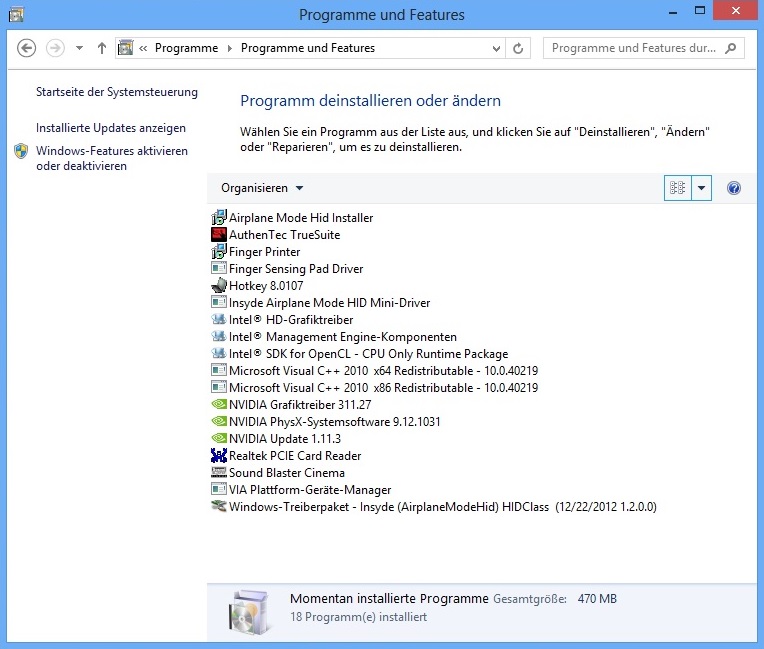The width and height of the screenshot is (764, 649).
Task: Click the Finger Sensing Pad Driver icon
Action: coord(219,268)
